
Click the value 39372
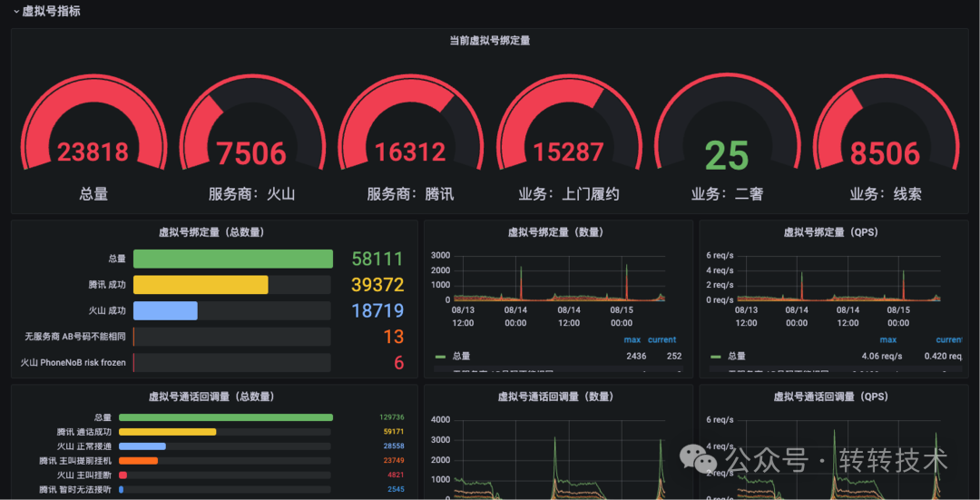pyautogui.click(x=377, y=285)
